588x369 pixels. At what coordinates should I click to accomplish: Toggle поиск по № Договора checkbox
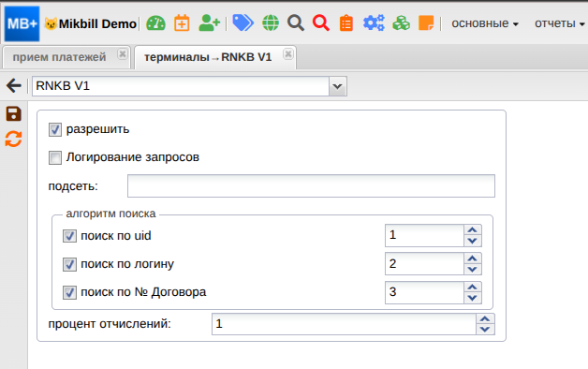(x=69, y=292)
